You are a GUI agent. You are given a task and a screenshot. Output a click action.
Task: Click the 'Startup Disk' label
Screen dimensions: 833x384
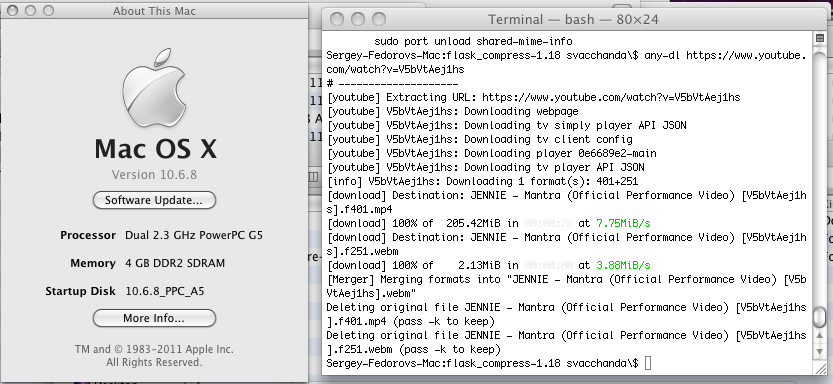pyautogui.click(x=80, y=291)
